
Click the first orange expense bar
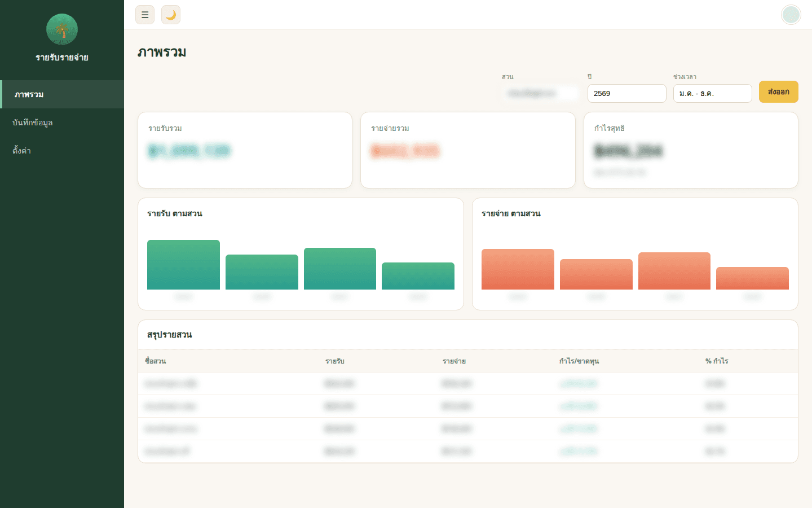click(518, 269)
